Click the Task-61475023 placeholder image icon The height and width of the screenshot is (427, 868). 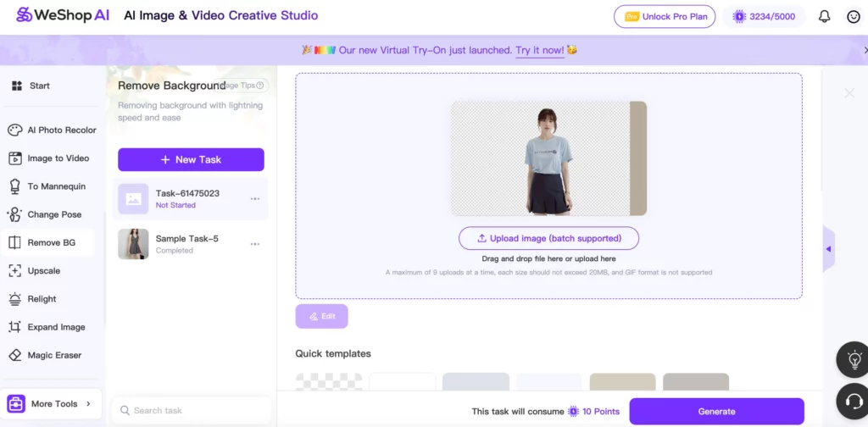[133, 199]
